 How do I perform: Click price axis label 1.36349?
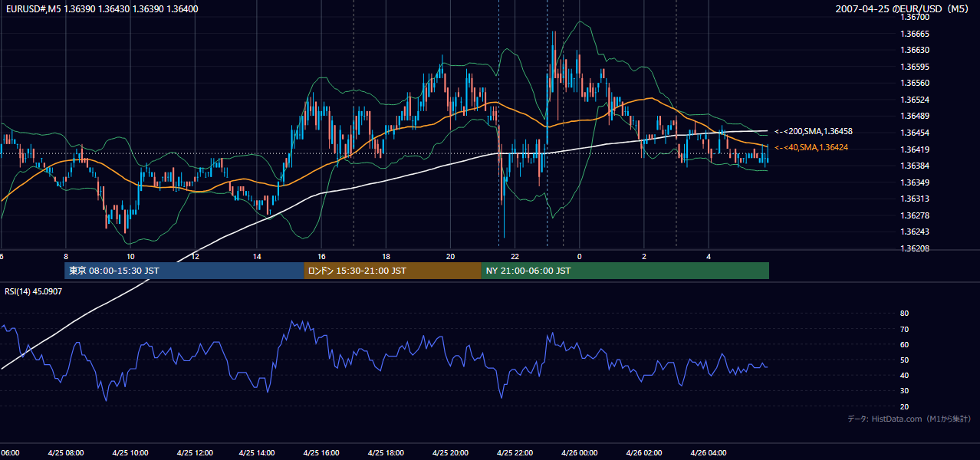click(915, 182)
